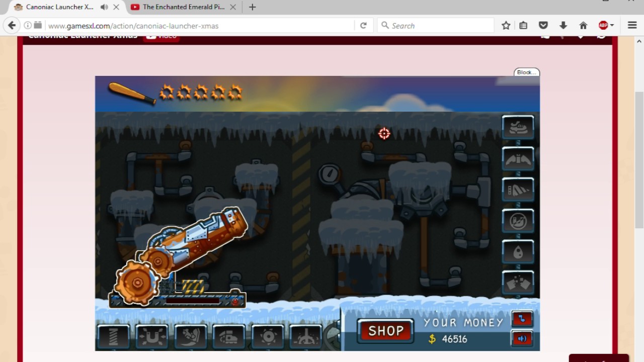Choose the rocket boot upgrade slot
Image resolution: width=644 pixels, height=362 pixels.
tap(191, 337)
